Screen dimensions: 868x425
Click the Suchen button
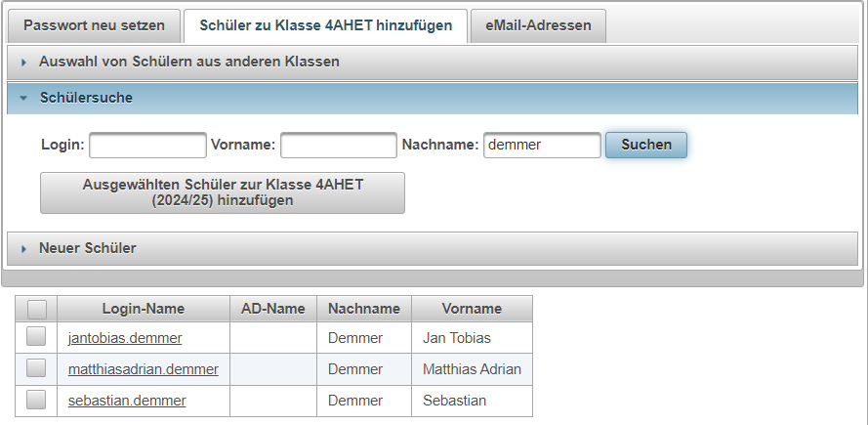pos(646,145)
